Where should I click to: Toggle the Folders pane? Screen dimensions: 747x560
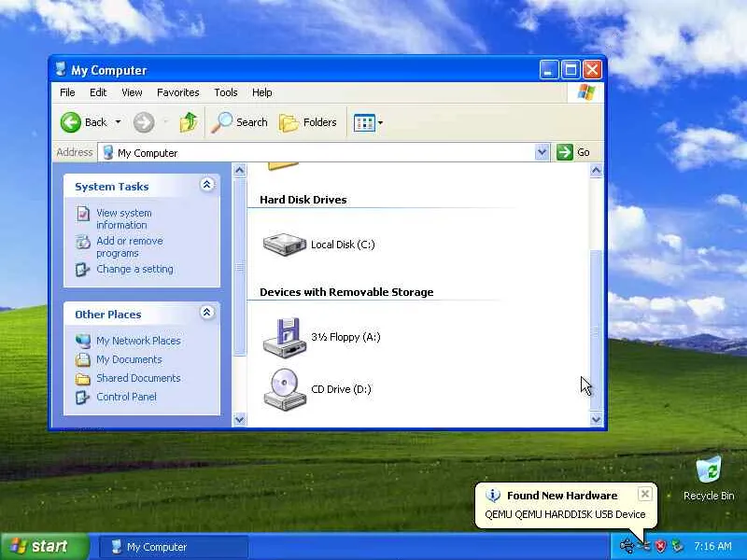308,122
